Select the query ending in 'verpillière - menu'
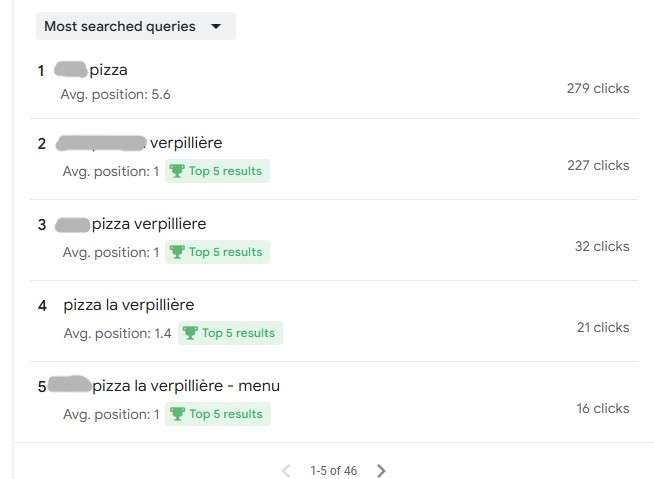 (186, 386)
